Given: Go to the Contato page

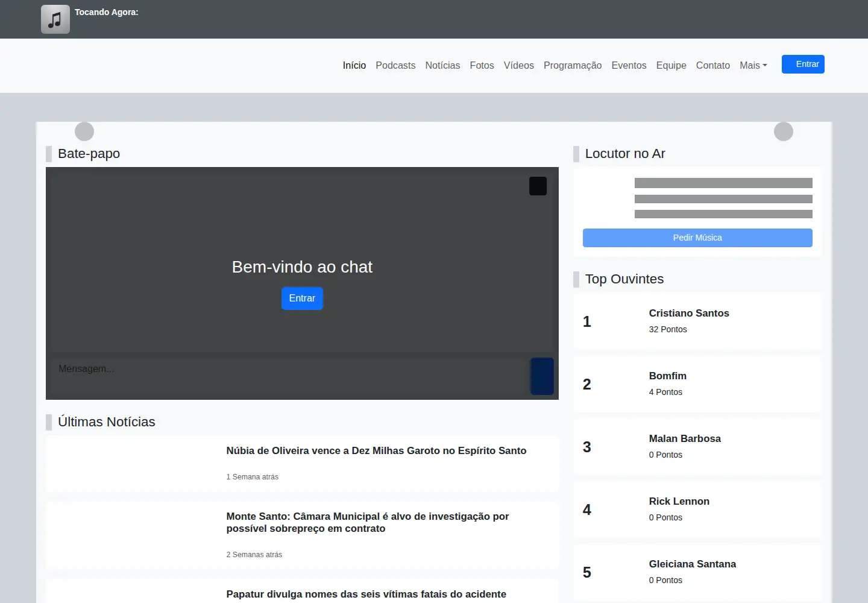Looking at the screenshot, I should tap(713, 65).
